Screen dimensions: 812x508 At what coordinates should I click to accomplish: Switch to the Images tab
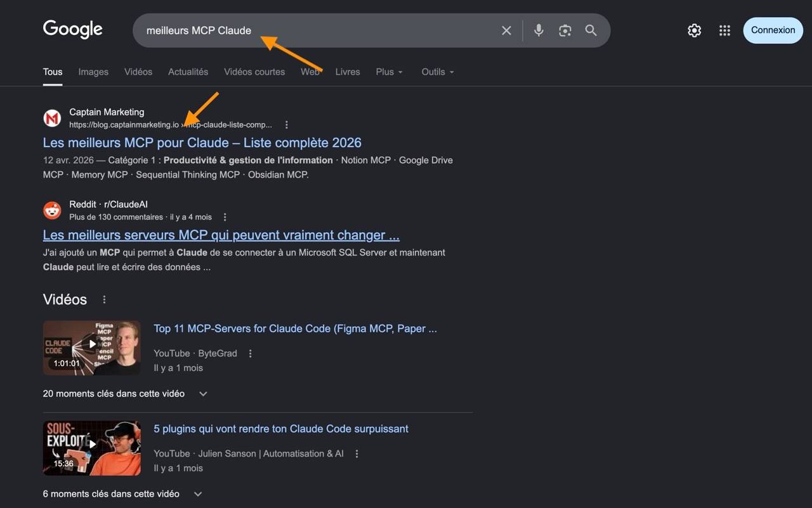pyautogui.click(x=93, y=72)
